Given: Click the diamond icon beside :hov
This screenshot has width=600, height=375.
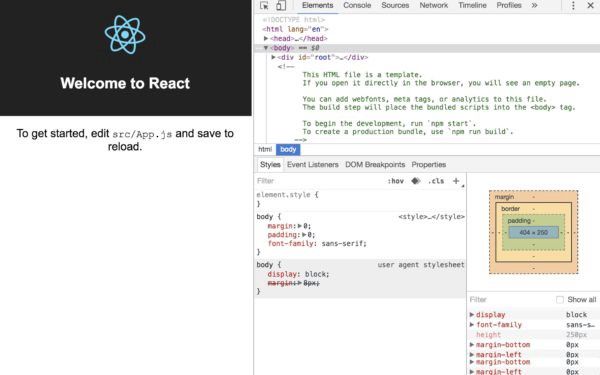Looking at the screenshot, I should coord(416,181).
